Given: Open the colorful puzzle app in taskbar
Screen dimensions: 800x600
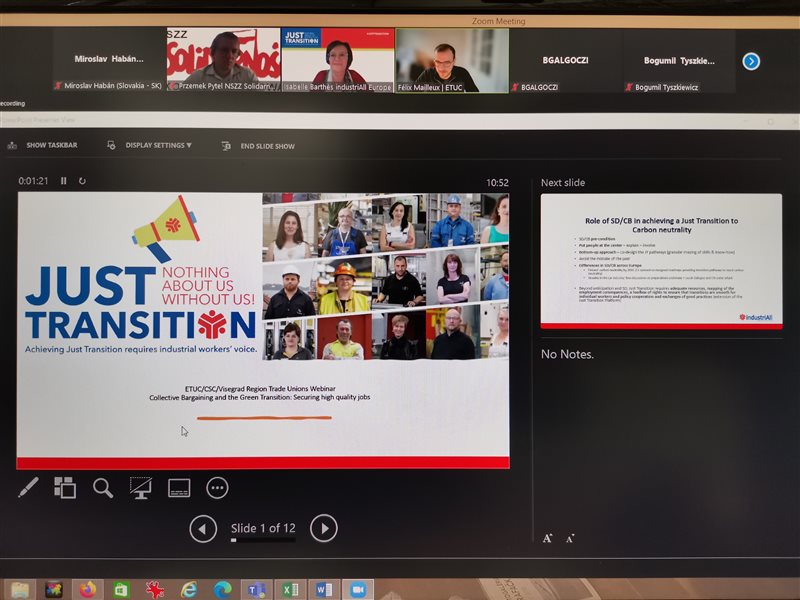Looking at the screenshot, I should 54,590.
